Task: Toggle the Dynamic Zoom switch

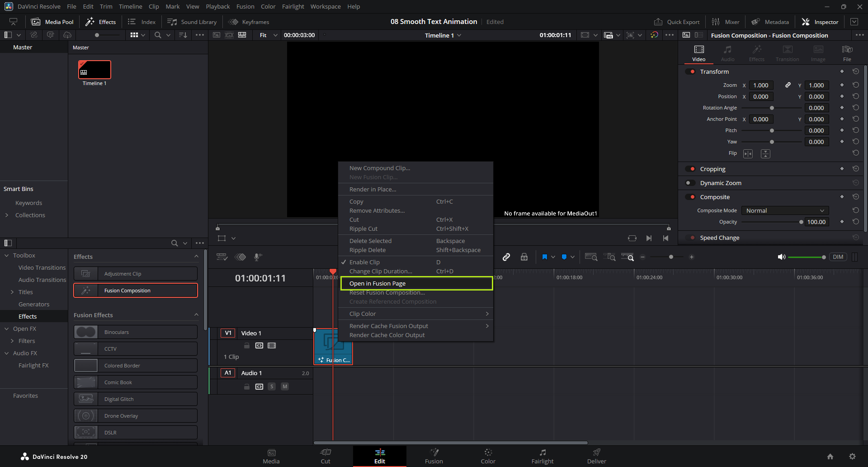Action: coord(690,183)
